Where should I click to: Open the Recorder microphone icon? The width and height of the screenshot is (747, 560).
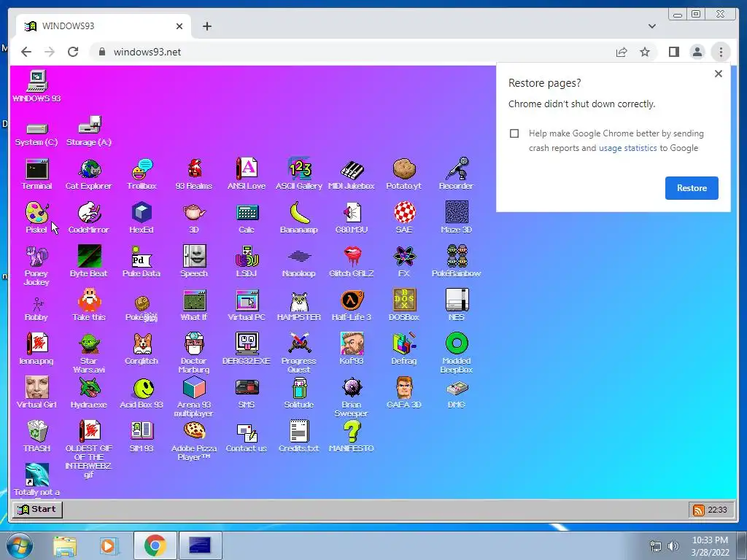click(457, 174)
